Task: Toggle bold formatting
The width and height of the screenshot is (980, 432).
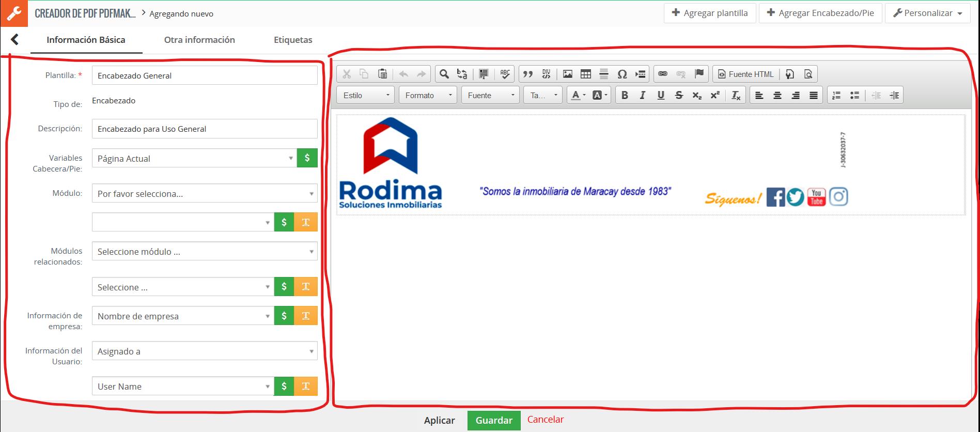Action: tap(625, 96)
